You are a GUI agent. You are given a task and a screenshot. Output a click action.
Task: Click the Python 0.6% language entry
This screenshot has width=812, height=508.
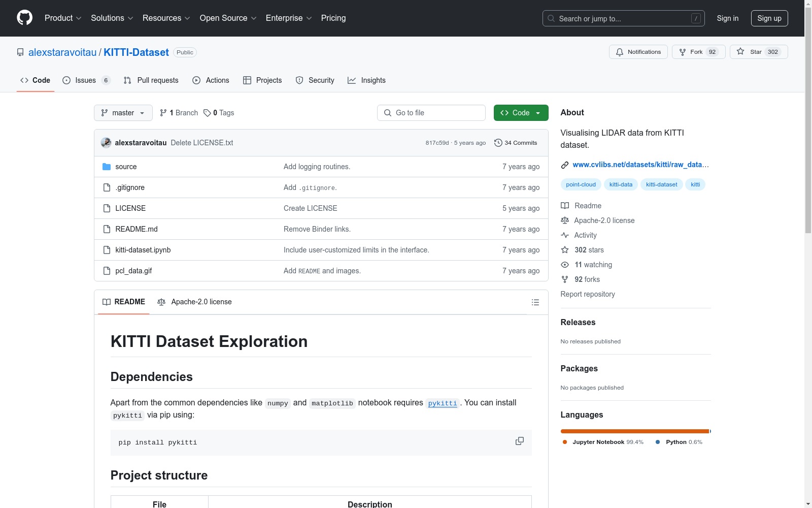pos(679,442)
